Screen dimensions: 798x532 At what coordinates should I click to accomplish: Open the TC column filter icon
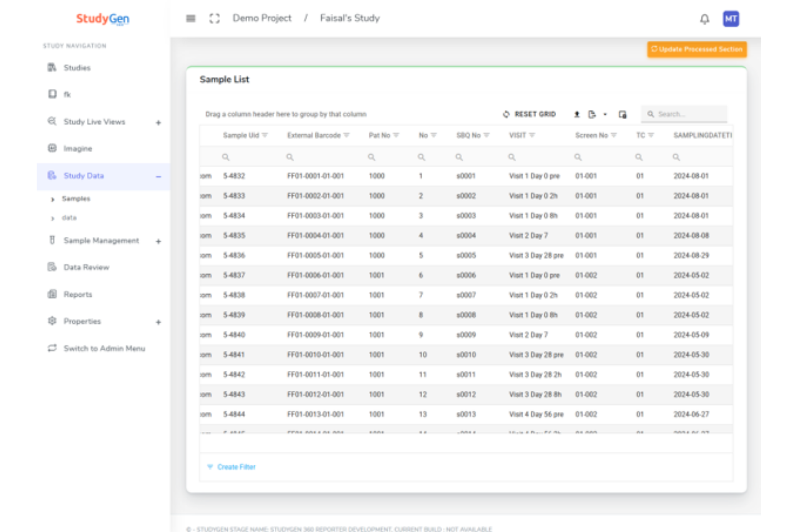click(651, 135)
